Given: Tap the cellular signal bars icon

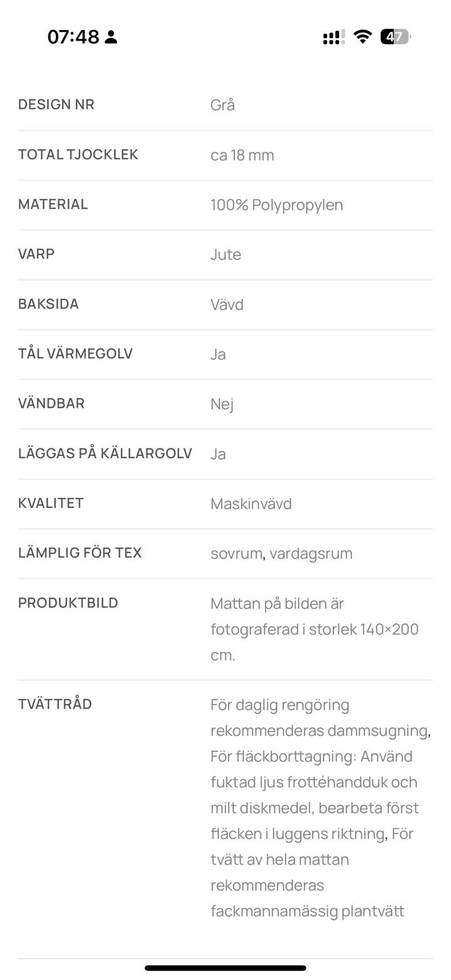Looking at the screenshot, I should click(333, 37).
